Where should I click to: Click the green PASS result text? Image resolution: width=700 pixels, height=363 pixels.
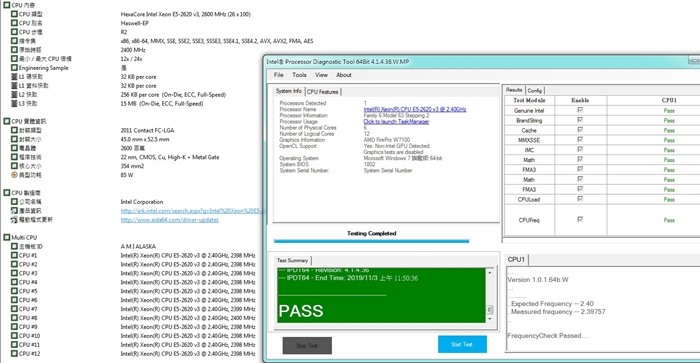(x=300, y=311)
